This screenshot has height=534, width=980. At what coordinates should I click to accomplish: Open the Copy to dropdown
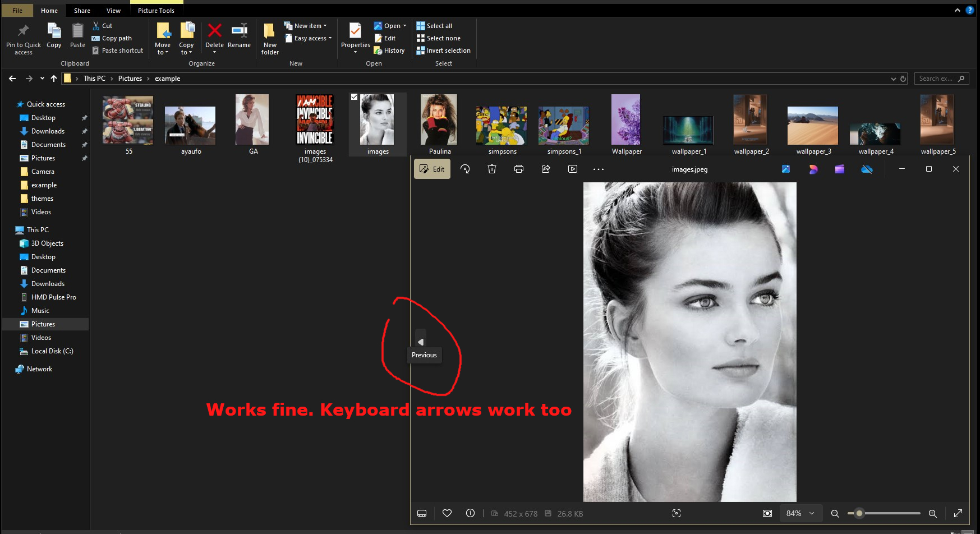(186, 39)
